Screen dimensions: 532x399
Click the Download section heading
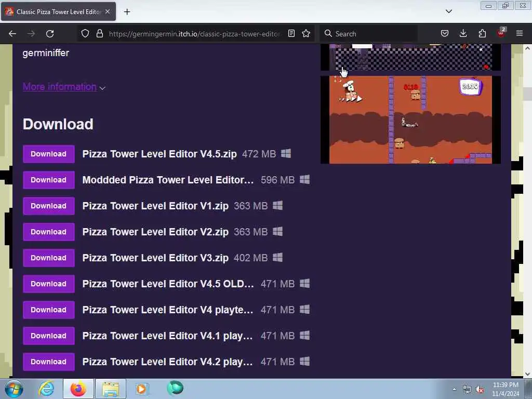pyautogui.click(x=58, y=124)
